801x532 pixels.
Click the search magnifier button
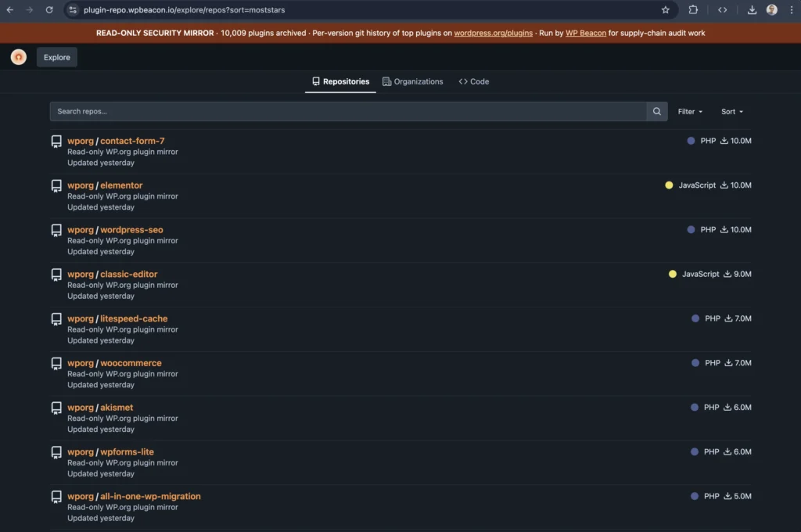(656, 111)
